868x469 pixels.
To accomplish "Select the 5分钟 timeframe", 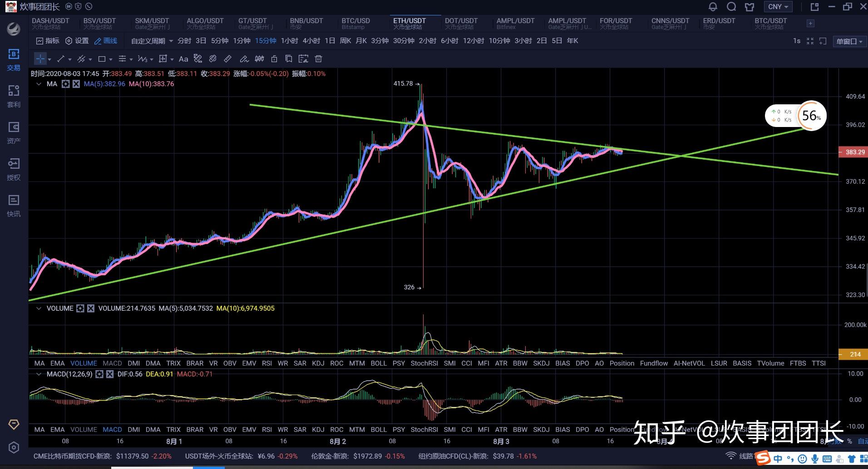I will point(220,41).
